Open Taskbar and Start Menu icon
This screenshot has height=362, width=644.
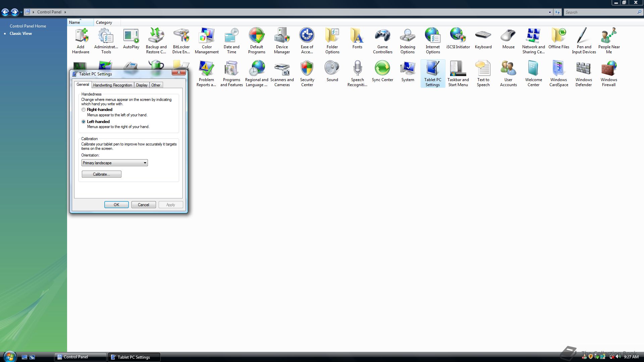(x=458, y=73)
